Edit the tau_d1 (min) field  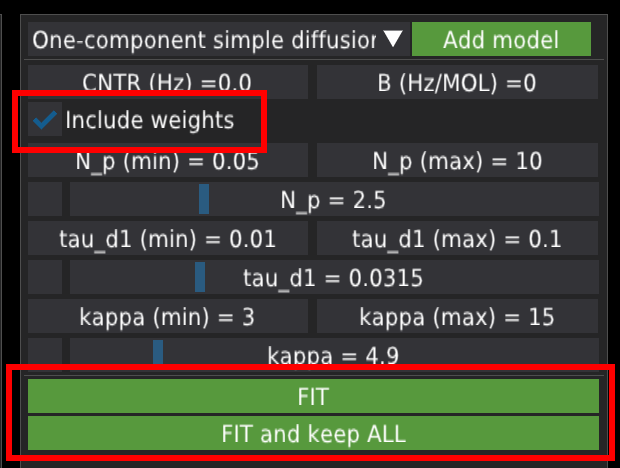click(x=167, y=239)
